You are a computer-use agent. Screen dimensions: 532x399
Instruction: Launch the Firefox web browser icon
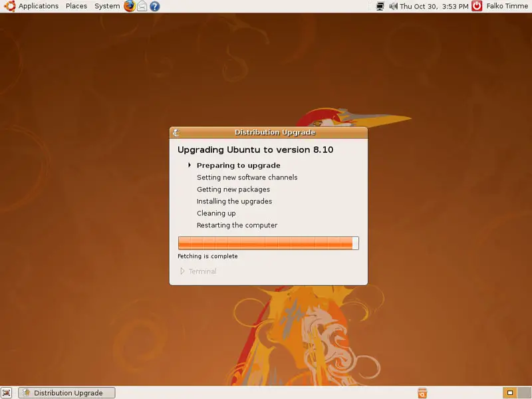click(129, 6)
